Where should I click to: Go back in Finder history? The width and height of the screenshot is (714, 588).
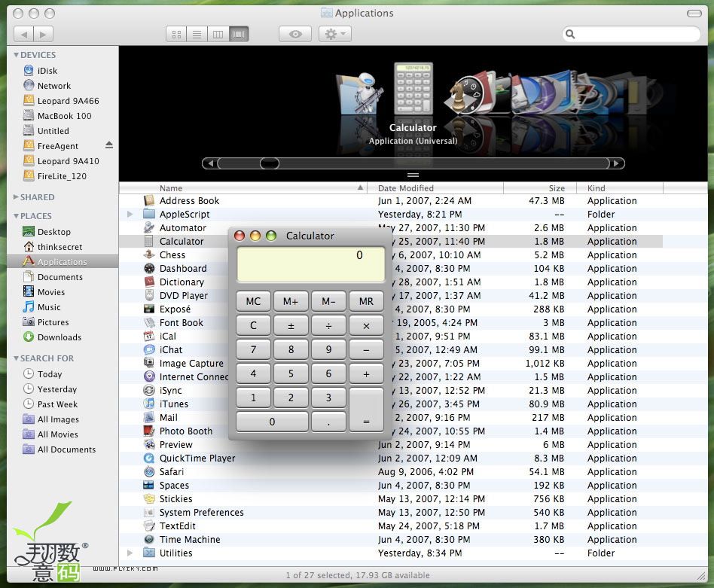click(x=23, y=34)
